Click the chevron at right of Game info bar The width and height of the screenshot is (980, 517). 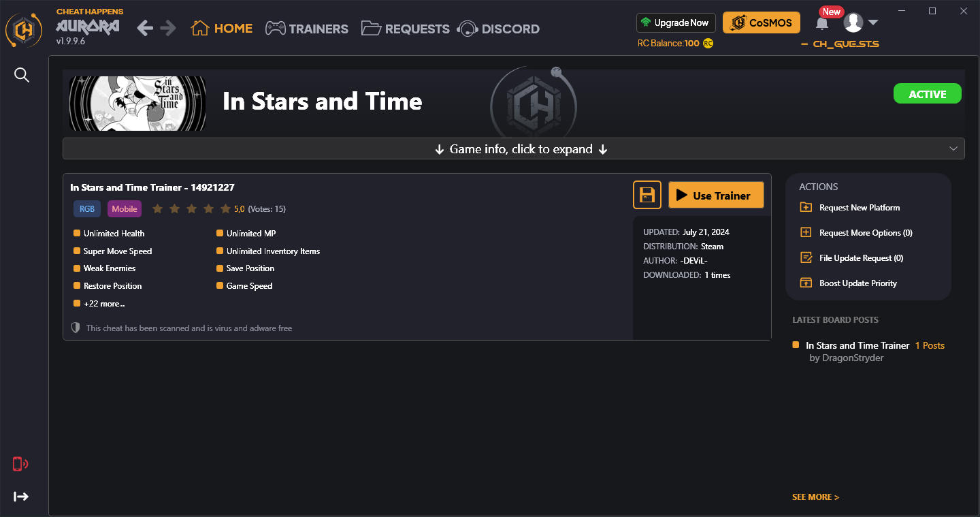953,148
